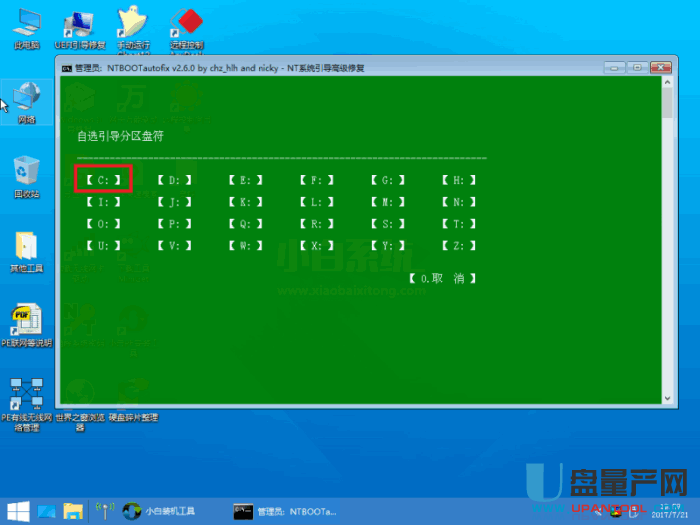Choose drive letter C: option
The image size is (700, 525).
(103, 180)
